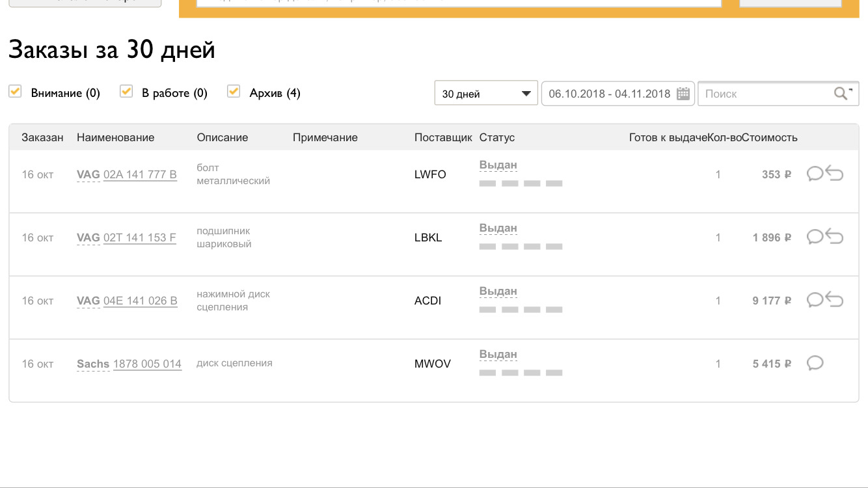Click the Стоимость column header
Image resolution: width=868 pixels, height=488 pixels.
tap(770, 137)
